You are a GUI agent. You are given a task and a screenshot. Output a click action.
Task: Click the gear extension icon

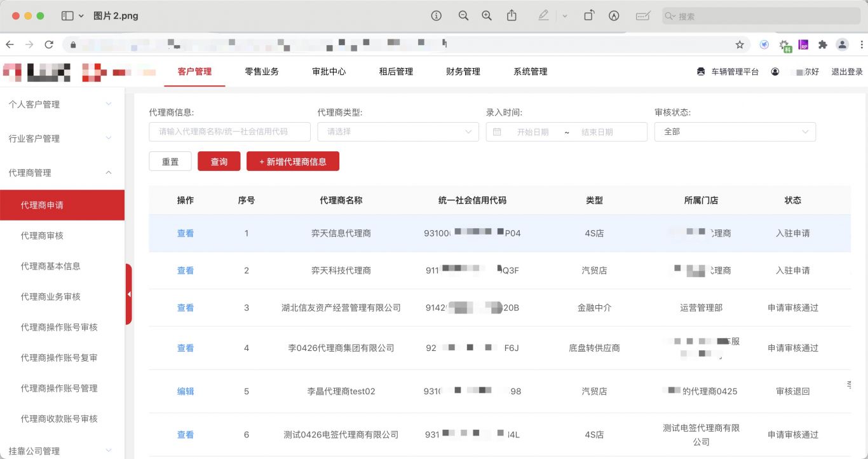click(x=785, y=45)
